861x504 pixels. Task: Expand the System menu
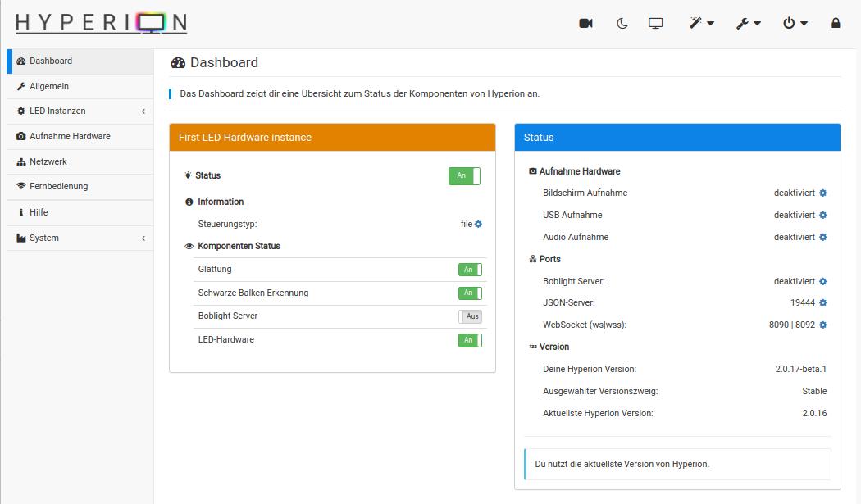pos(80,238)
